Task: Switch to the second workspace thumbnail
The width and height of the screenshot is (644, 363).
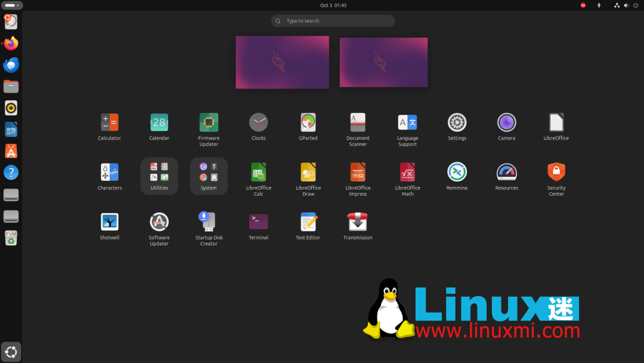Action: (383, 62)
